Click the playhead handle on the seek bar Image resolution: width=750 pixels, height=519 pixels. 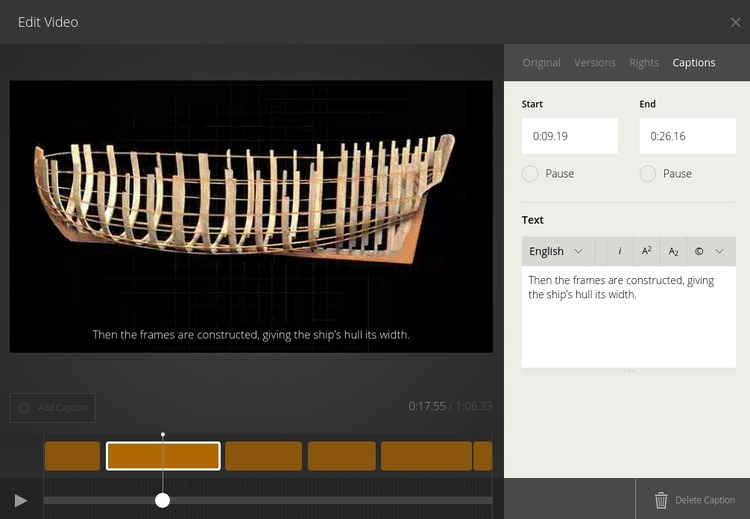(x=162, y=500)
